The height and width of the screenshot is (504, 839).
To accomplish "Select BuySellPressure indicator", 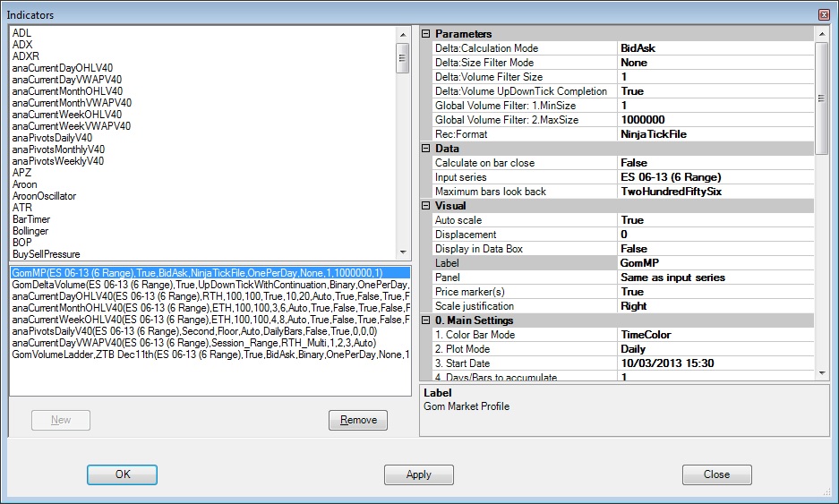I will tap(46, 254).
